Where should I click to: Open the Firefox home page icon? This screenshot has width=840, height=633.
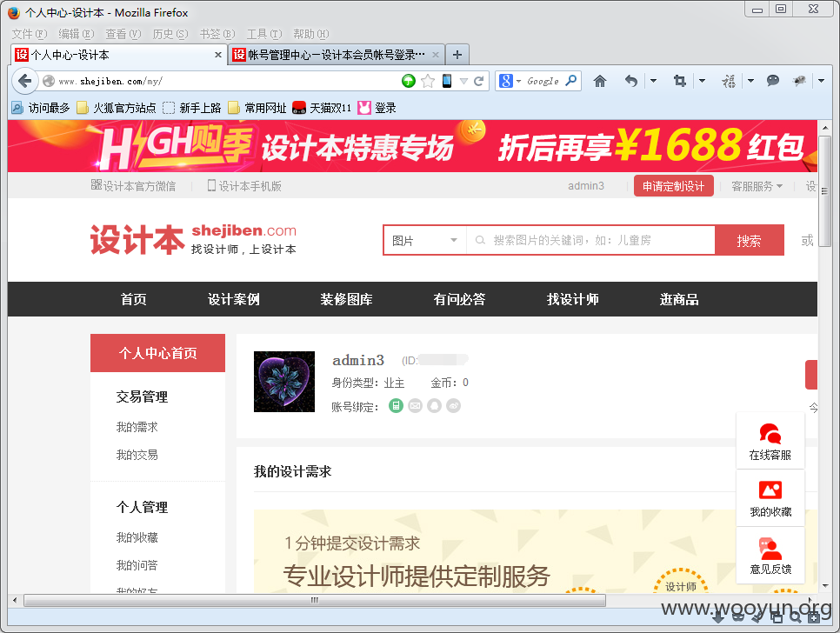(599, 81)
